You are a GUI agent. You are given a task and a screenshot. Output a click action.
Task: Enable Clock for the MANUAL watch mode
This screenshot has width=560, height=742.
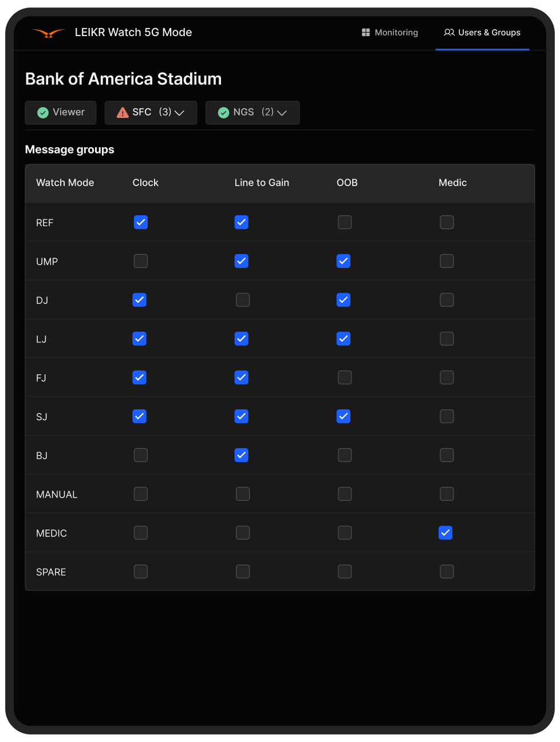pyautogui.click(x=140, y=494)
